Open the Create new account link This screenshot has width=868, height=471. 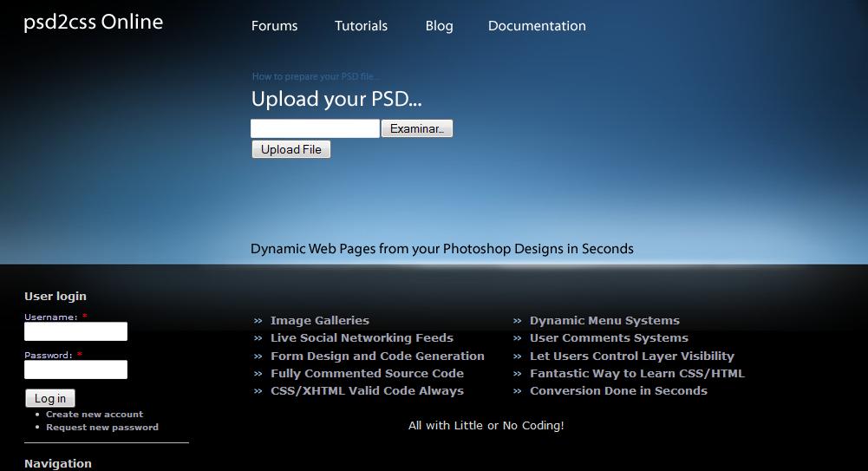click(95, 414)
